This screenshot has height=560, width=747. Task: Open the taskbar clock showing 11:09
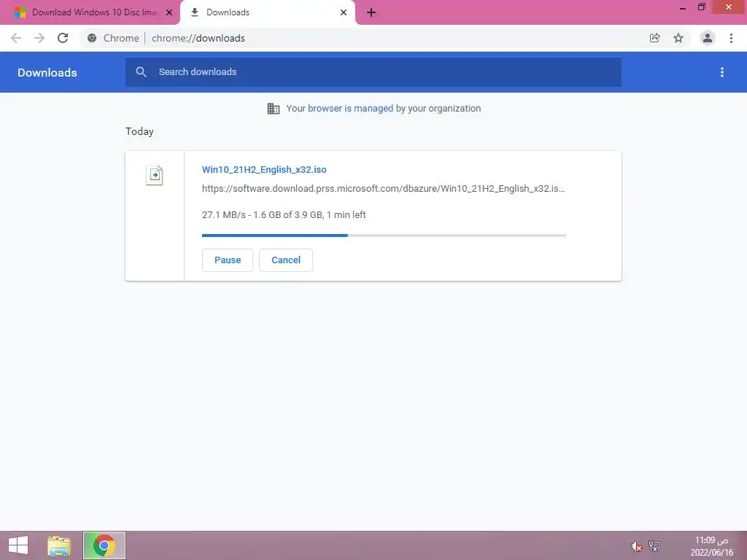711,546
